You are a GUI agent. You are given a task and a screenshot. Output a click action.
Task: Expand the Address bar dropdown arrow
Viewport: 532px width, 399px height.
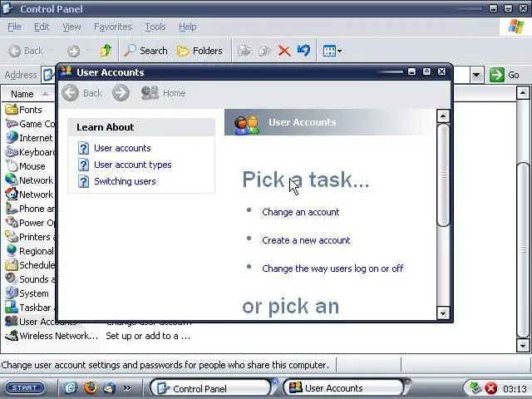476,75
